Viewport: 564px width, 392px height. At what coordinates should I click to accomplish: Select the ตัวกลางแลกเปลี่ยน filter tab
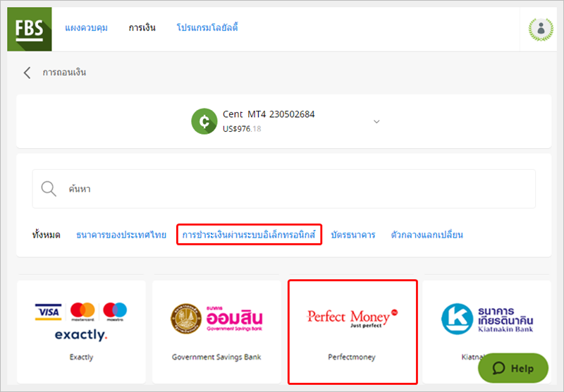(x=427, y=235)
